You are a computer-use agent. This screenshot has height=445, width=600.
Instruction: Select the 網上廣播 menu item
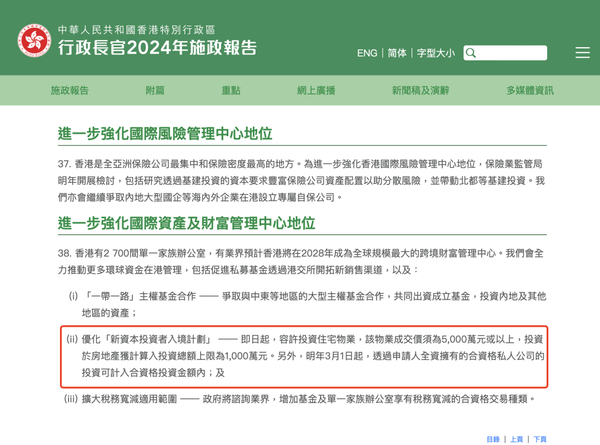click(316, 90)
